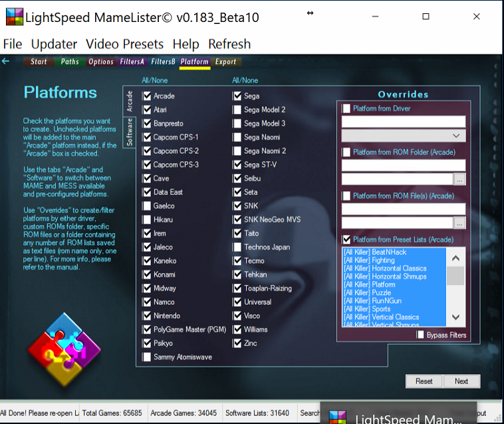Viewport: 504px width, 424px height.
Task: Click the window resize arrow icon
Action: tap(310, 13)
